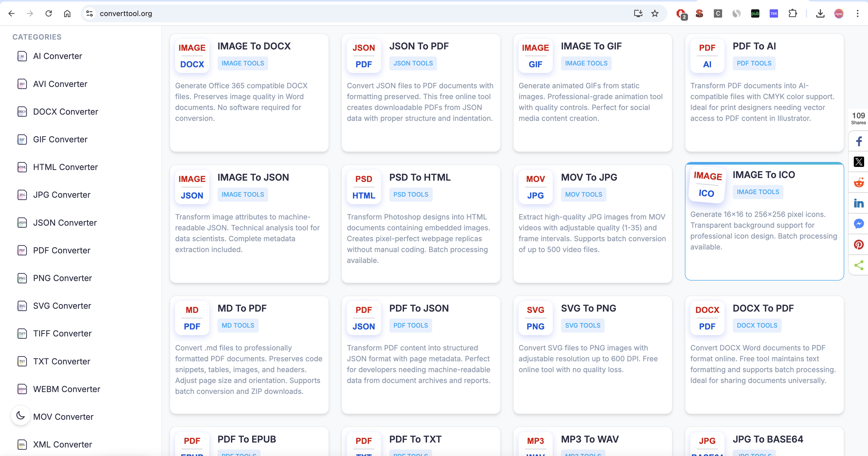
Task: Share page on Reddit icon
Action: click(859, 182)
